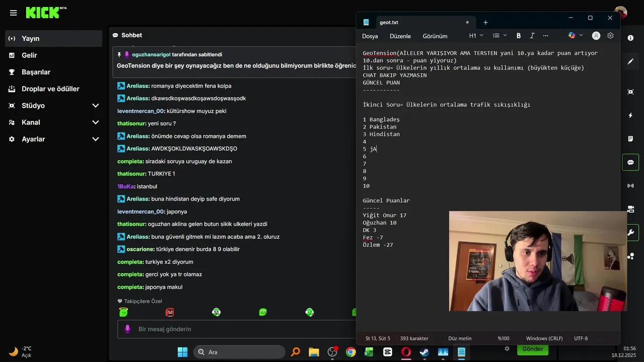The height and width of the screenshot is (362, 644).
Task: Add a new Notepad tab
Action: [486, 23]
